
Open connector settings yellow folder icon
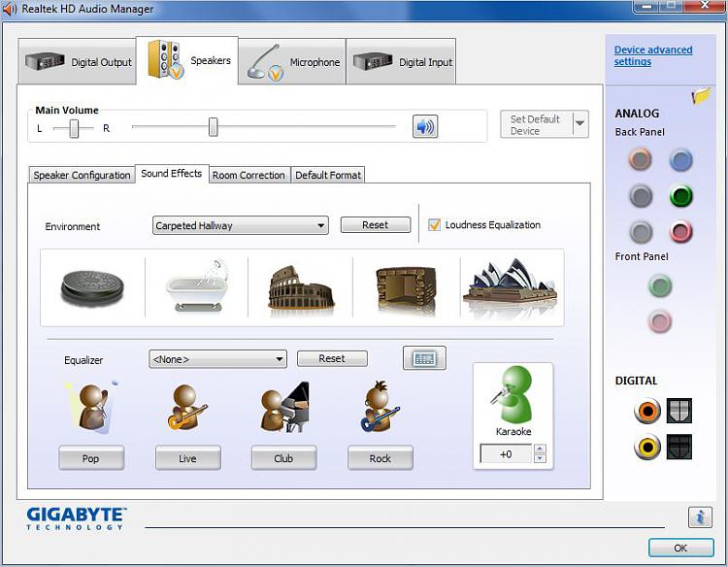click(701, 95)
